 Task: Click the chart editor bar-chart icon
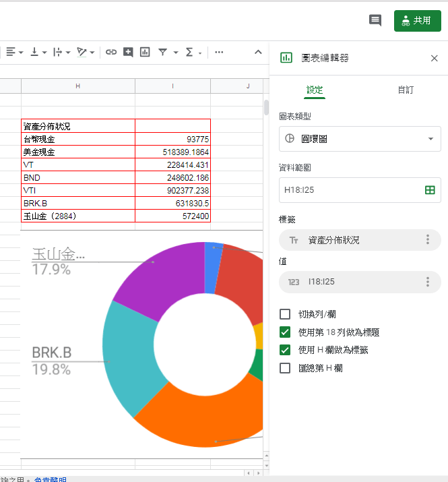pyautogui.click(x=286, y=57)
